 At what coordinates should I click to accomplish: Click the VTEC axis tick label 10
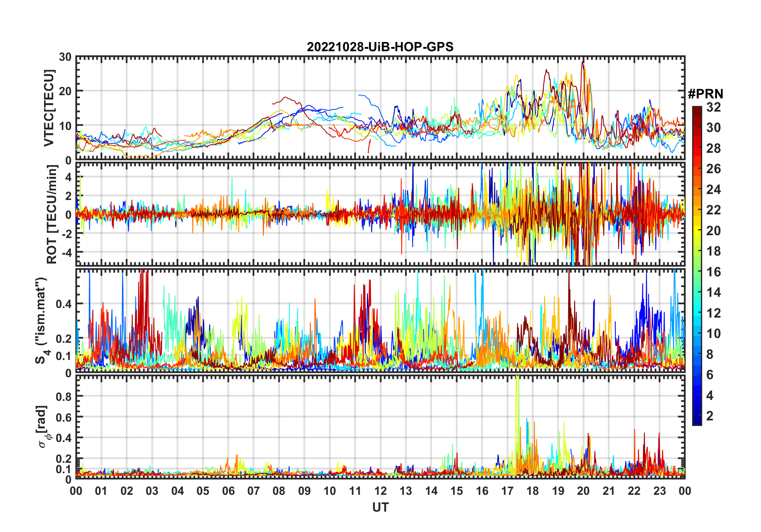pos(65,126)
